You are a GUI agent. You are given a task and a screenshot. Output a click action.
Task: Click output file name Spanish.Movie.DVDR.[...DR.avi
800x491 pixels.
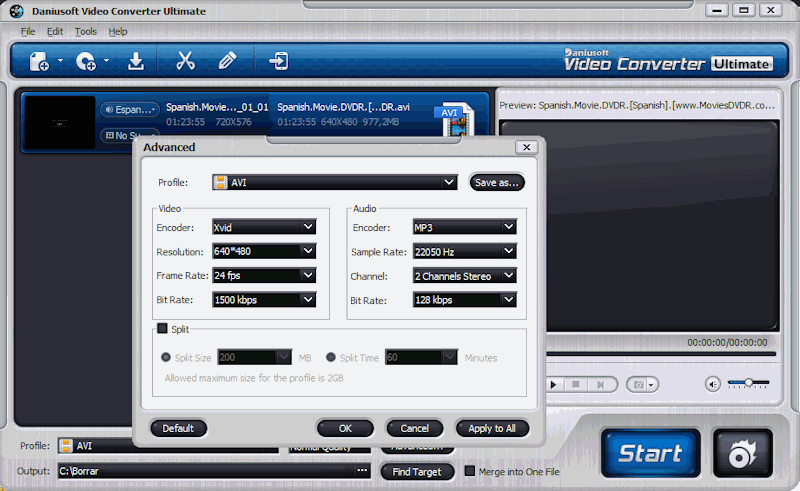click(x=343, y=107)
